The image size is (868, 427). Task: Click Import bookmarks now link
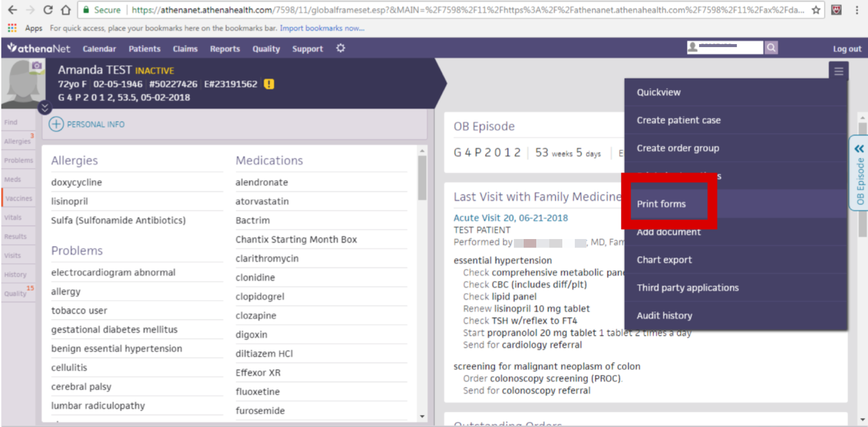[322, 28]
